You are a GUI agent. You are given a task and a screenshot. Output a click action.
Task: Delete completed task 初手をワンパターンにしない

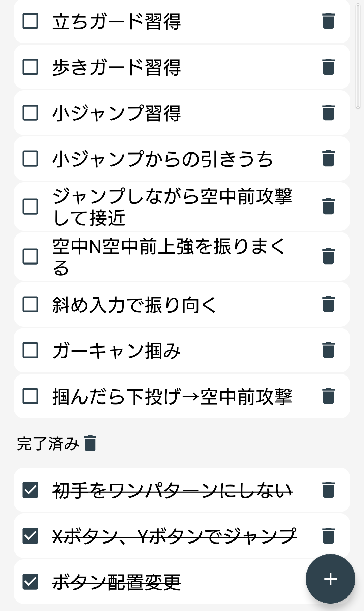coord(328,490)
